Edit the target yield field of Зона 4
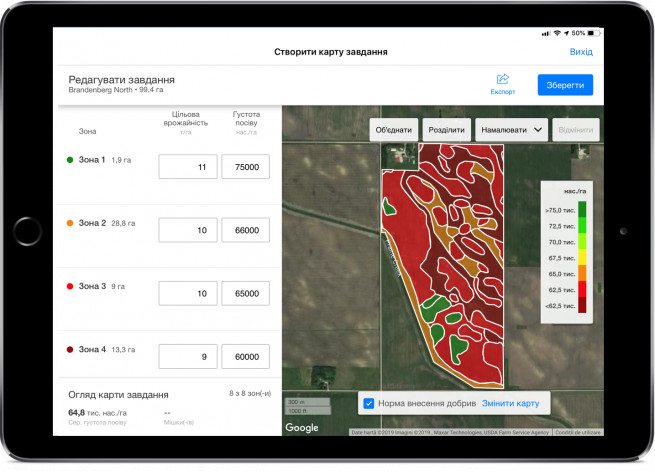 coord(188,356)
